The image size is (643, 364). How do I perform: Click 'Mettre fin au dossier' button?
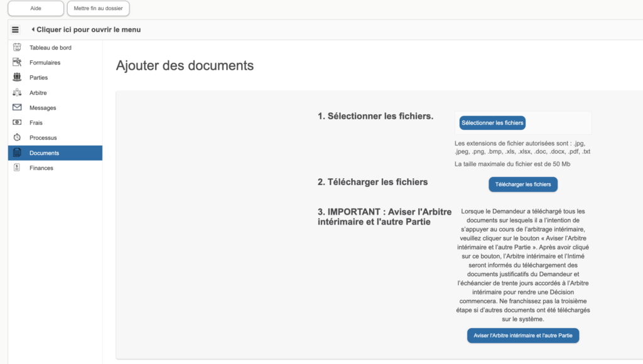pyautogui.click(x=98, y=8)
